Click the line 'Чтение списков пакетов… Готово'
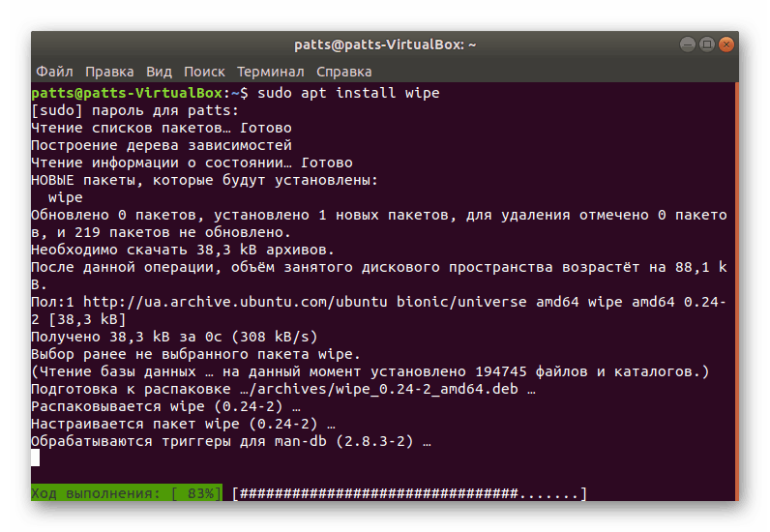 point(162,129)
